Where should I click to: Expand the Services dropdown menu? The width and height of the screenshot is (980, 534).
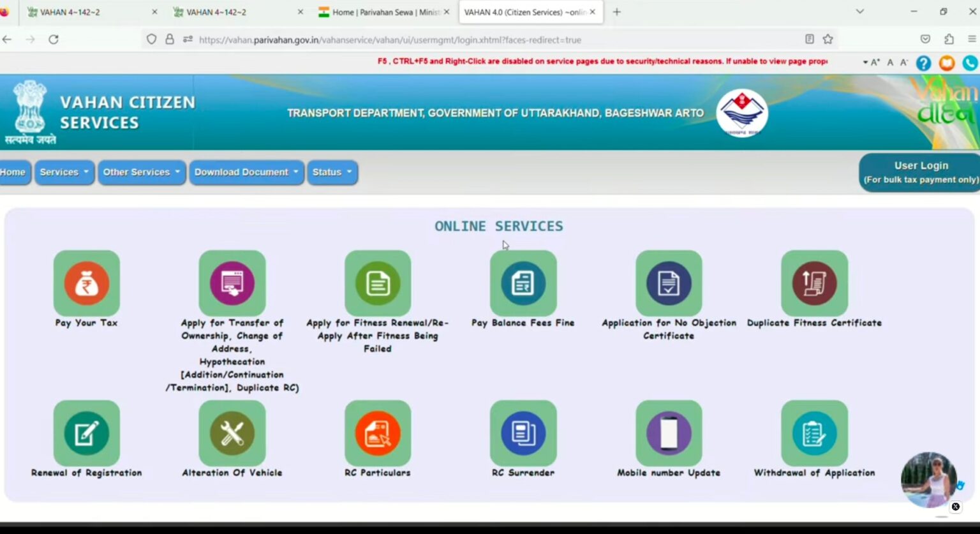tap(64, 172)
